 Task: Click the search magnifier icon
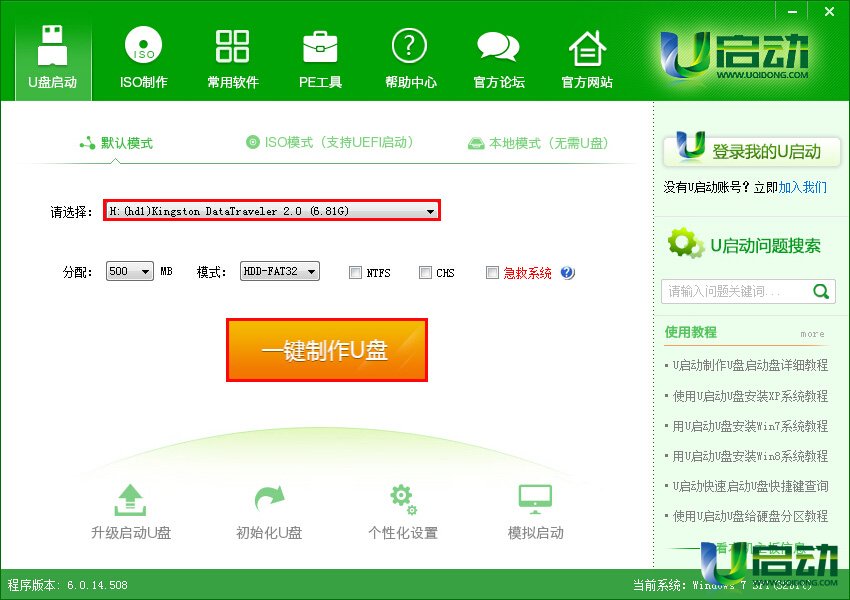point(821,292)
